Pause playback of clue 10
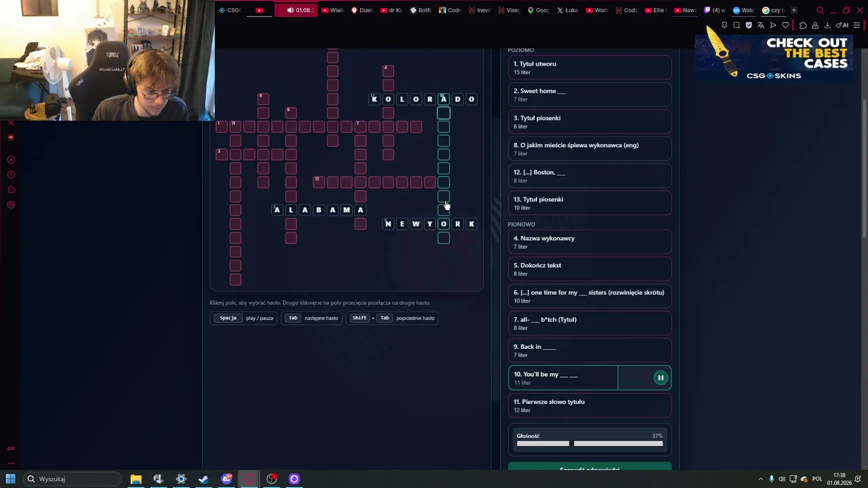This screenshot has height=488, width=868. coord(660,378)
